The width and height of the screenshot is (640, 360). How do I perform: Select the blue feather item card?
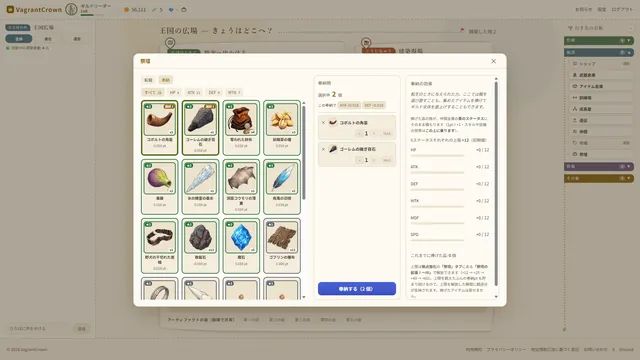(282, 187)
